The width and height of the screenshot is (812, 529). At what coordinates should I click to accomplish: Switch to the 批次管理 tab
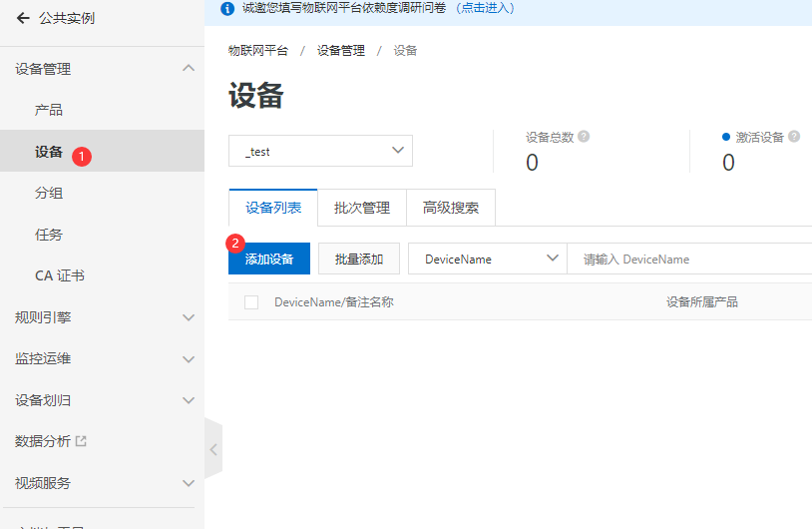362,208
